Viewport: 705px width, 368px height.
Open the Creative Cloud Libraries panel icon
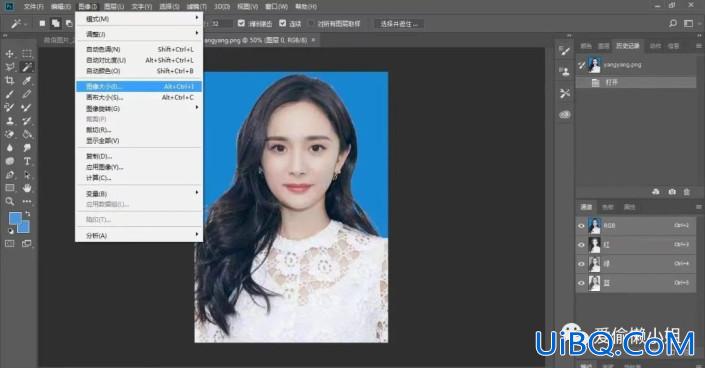point(565,115)
